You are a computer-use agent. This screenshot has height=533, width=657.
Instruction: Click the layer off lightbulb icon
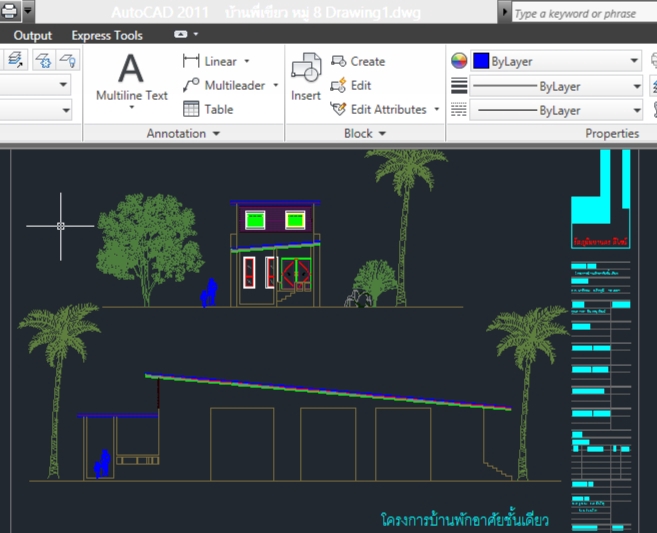68,60
